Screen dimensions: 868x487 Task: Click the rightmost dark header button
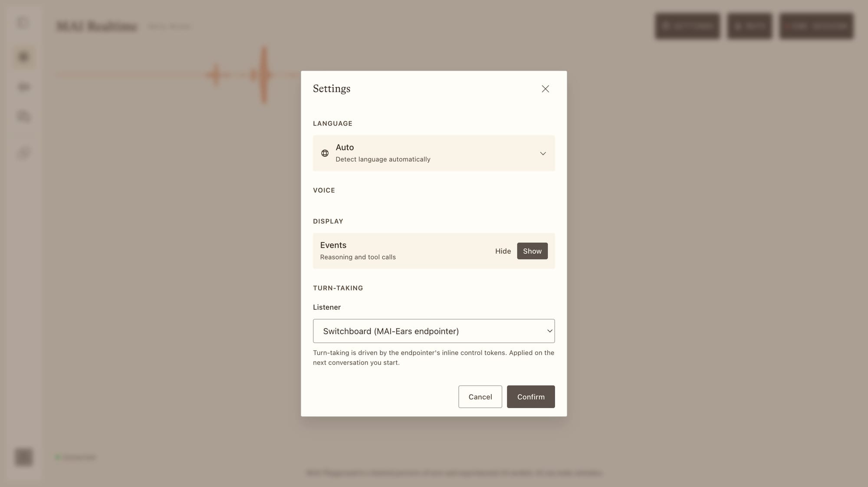pyautogui.click(x=816, y=26)
